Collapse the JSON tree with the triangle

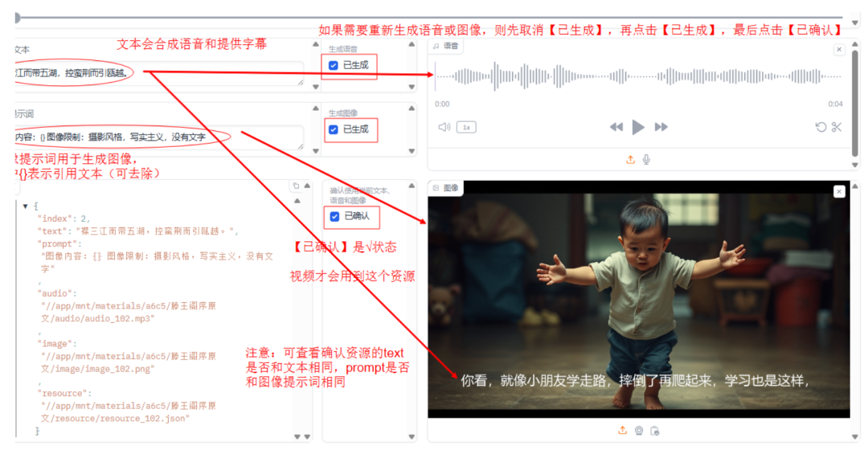26,207
